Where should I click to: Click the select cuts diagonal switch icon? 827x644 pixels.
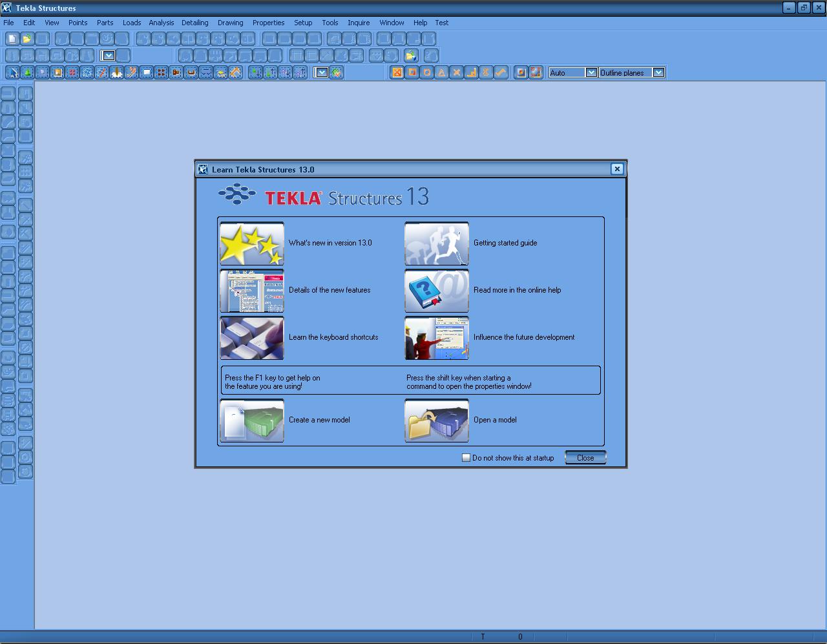pyautogui.click(x=132, y=72)
